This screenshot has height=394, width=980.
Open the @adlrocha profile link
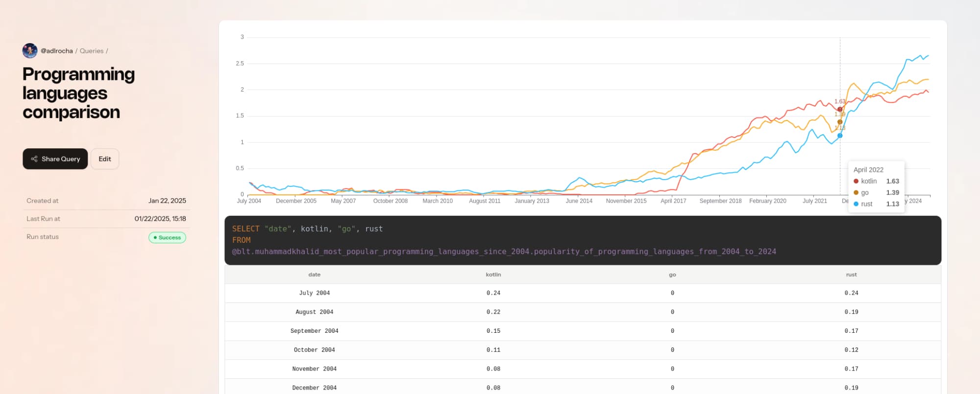57,51
